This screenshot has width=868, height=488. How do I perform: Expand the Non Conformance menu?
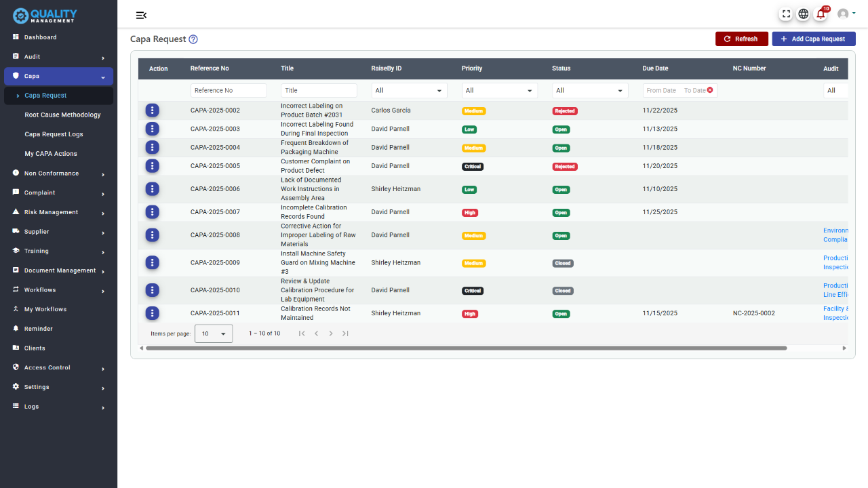(x=58, y=174)
